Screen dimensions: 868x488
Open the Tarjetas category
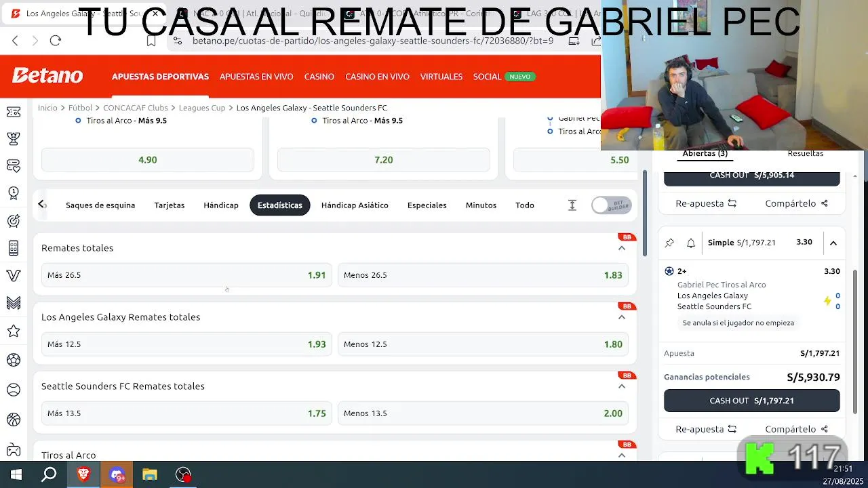[x=170, y=205]
